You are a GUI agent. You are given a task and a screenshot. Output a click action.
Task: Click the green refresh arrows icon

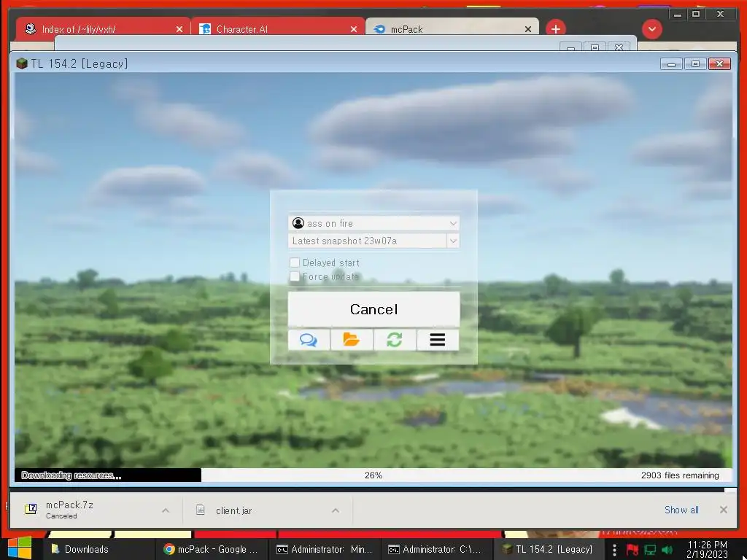tap(395, 340)
